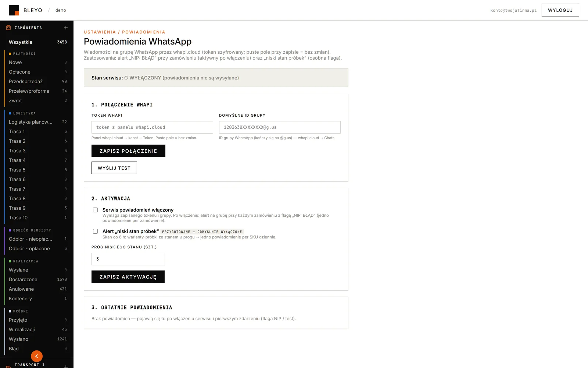The image size is (588, 368).
Task: Click the Zamówienia basket icon
Action: (8, 28)
